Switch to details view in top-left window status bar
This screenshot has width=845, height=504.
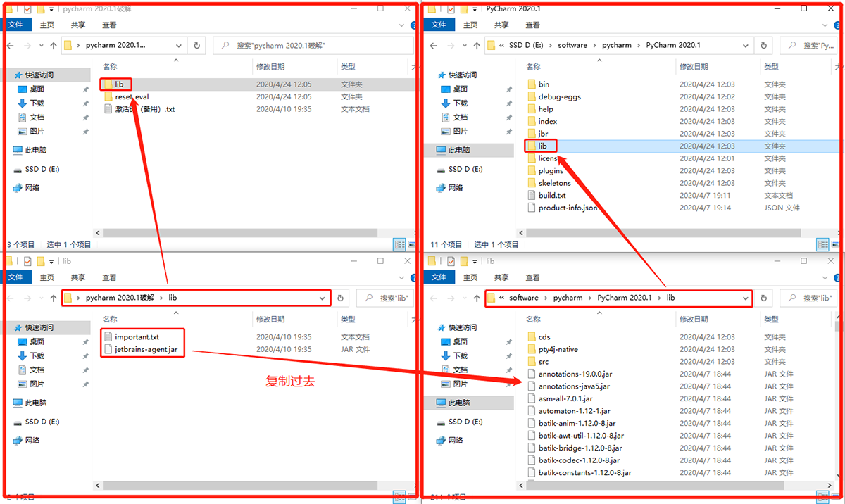pos(399,245)
